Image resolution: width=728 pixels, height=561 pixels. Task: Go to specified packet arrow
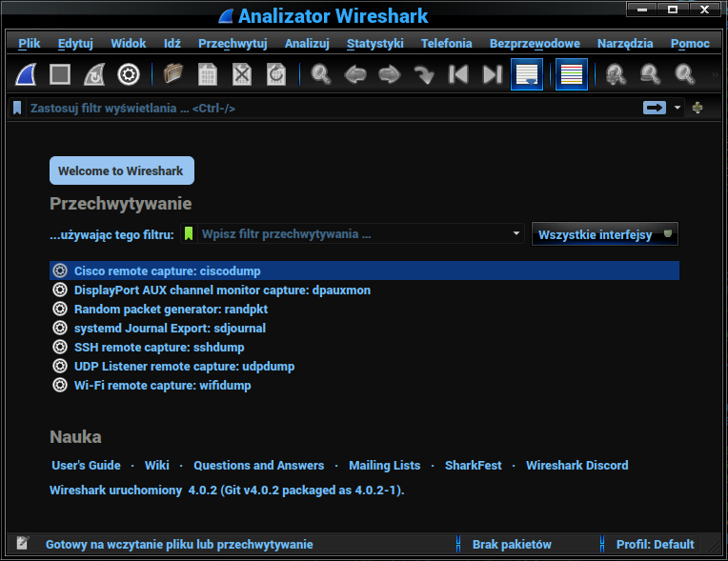pos(424,74)
